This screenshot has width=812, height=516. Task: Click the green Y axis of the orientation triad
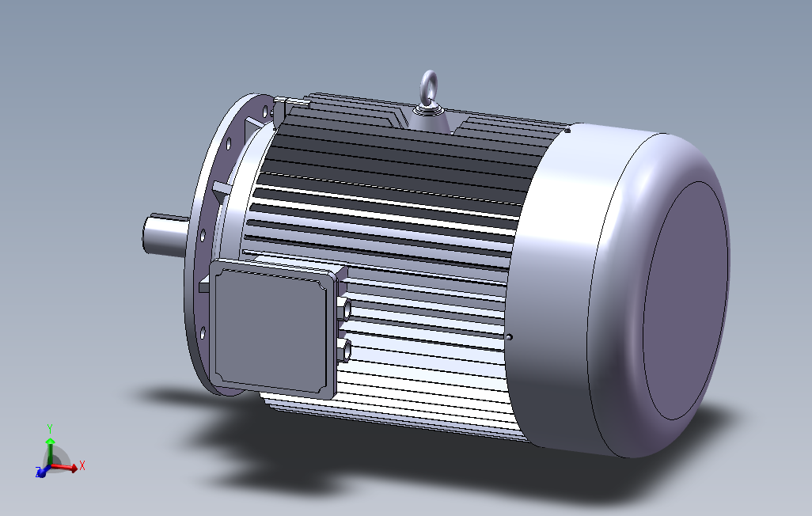(50, 451)
